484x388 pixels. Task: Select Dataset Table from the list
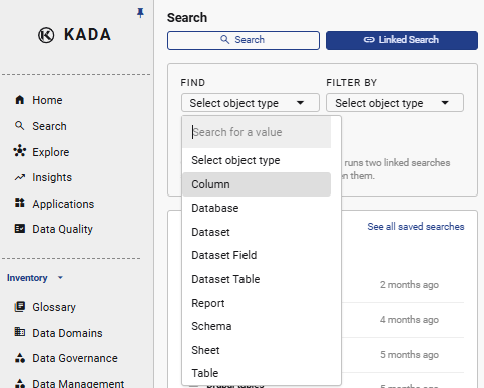coord(257,279)
